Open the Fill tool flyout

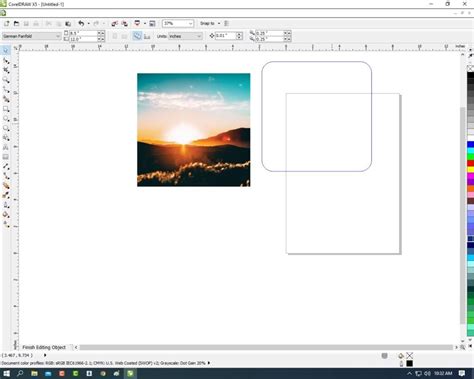tap(6, 215)
